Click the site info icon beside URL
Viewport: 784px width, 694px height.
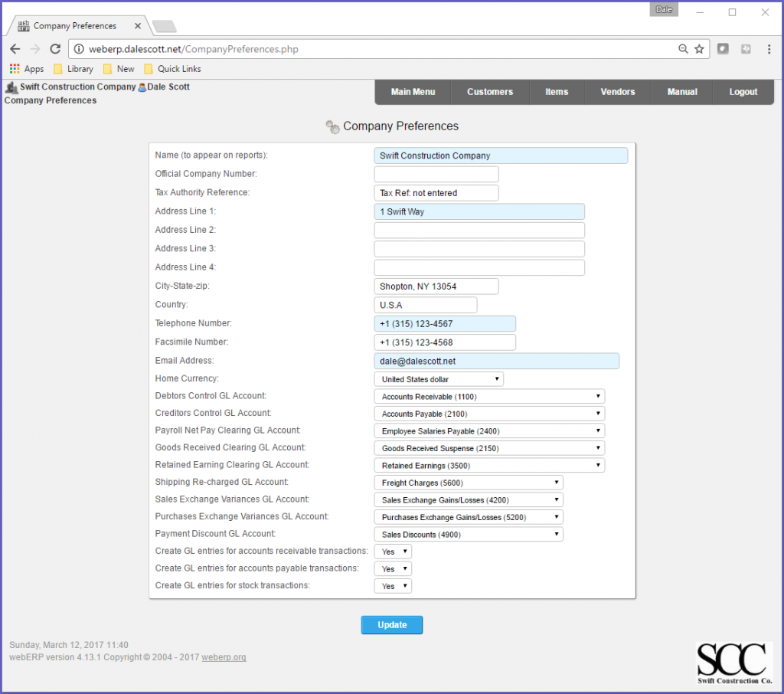[x=79, y=49]
